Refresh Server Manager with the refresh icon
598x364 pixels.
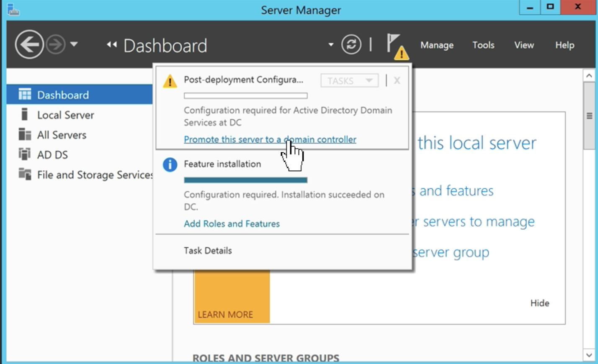click(351, 44)
